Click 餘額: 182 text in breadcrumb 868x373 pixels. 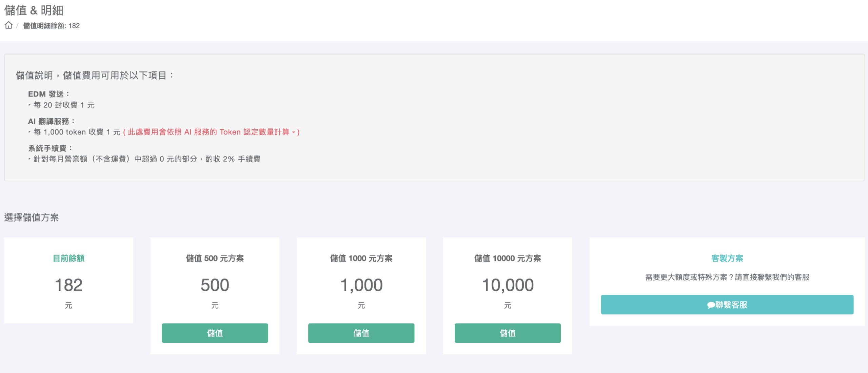(65, 26)
